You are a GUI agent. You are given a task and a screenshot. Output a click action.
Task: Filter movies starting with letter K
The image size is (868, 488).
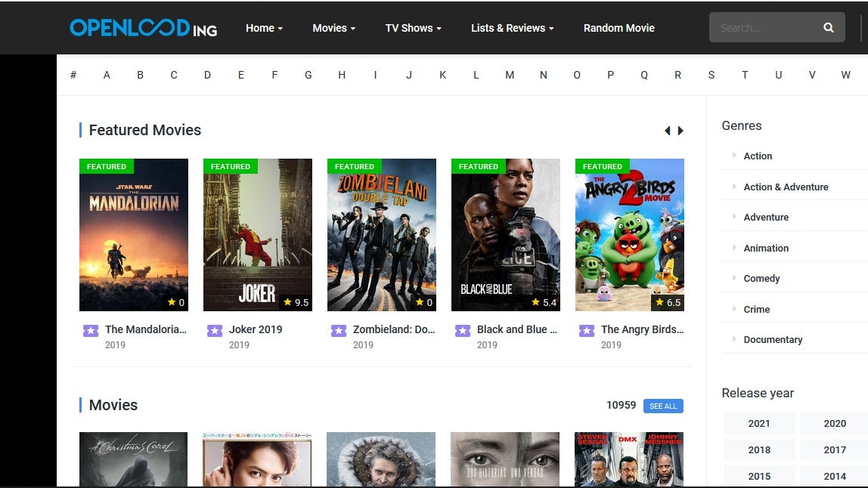click(x=443, y=75)
